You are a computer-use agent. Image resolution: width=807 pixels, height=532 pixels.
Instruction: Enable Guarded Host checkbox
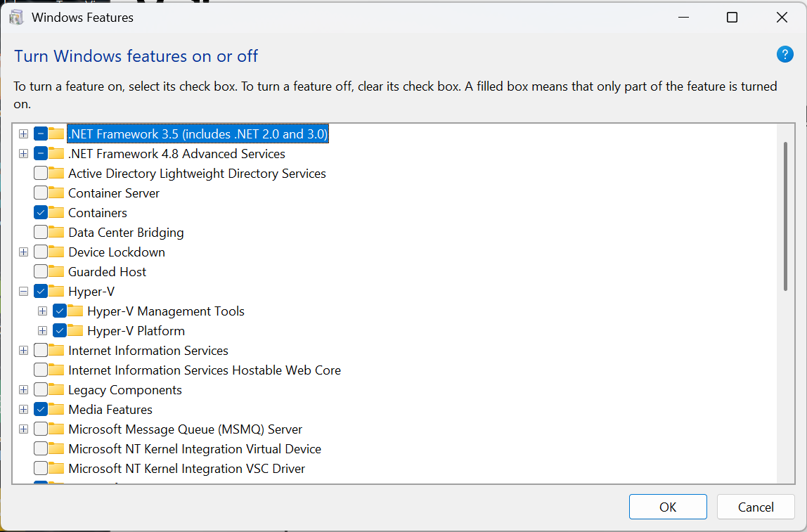[41, 271]
